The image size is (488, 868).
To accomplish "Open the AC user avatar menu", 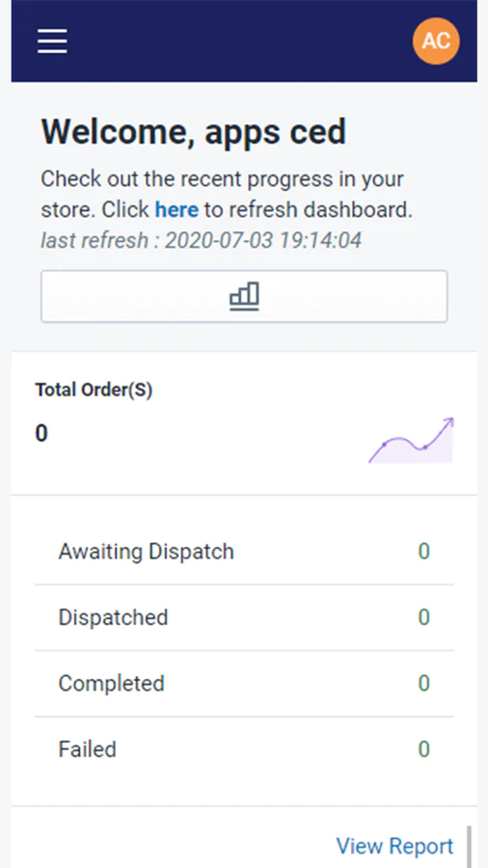I will coord(436,41).
